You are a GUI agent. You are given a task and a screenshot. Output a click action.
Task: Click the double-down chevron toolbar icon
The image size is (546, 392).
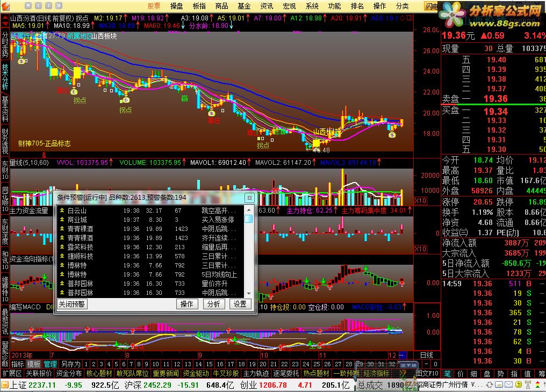pos(59,5)
